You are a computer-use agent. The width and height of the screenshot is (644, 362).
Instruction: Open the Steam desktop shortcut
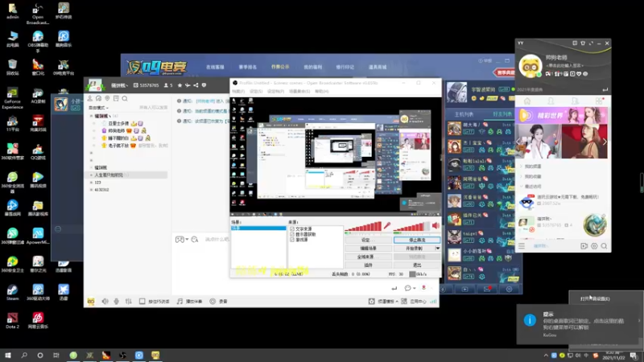click(x=12, y=292)
